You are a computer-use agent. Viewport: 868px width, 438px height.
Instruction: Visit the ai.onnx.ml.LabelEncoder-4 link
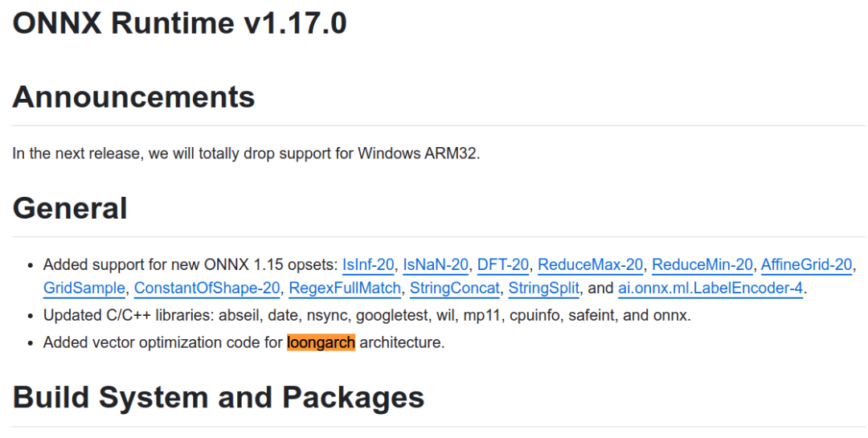pos(710,288)
